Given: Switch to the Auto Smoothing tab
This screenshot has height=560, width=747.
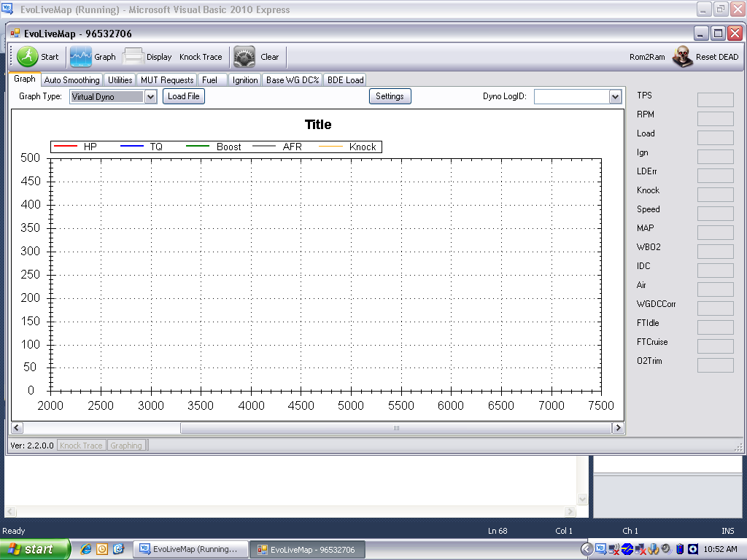Looking at the screenshot, I should pos(72,80).
